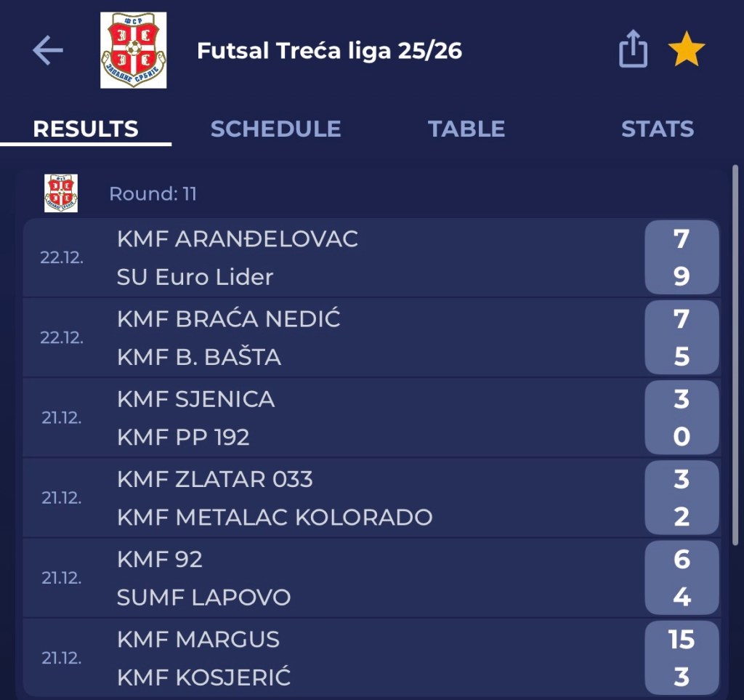Select the KMF Zlatar 033 team name
Image resolution: width=744 pixels, height=700 pixels.
tap(215, 480)
